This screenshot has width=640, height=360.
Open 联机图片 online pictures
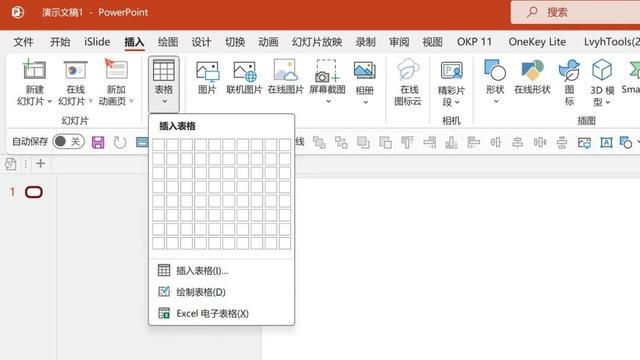[x=244, y=71]
